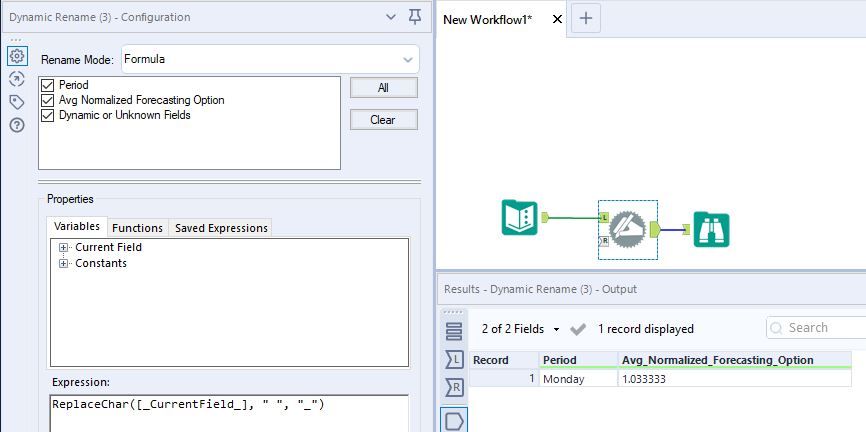Close the New Workflow1 tab
866x432 pixels.
557,19
